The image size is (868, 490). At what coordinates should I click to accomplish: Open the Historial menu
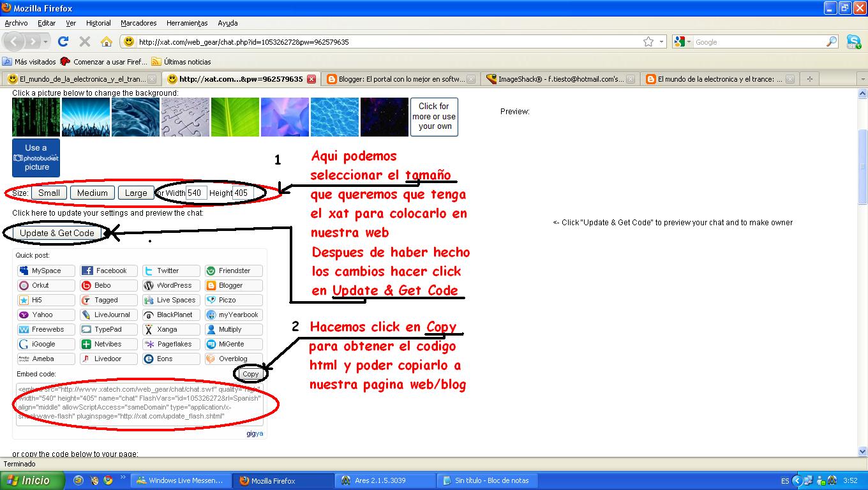[98, 23]
